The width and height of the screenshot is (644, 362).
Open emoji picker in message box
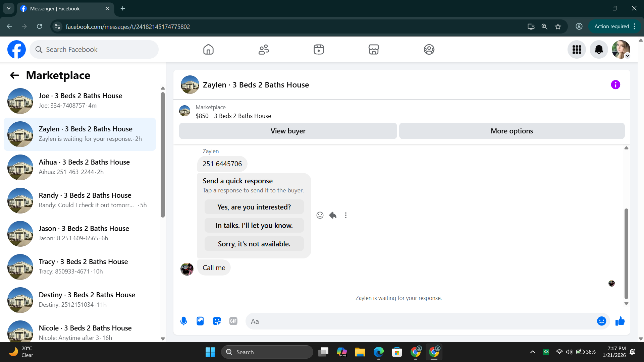coord(601,321)
